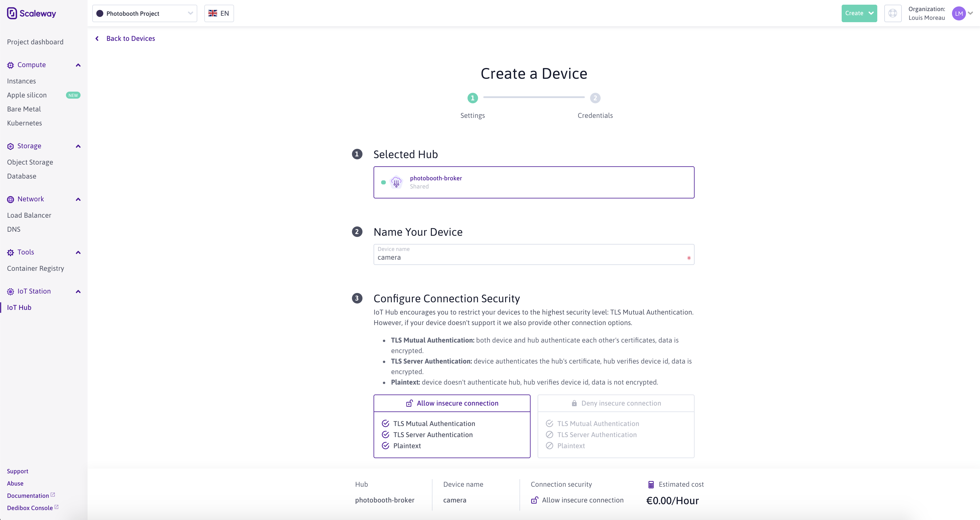Screen dimensions: 980x520
Task: Expand the EN language selector
Action: [x=219, y=13]
